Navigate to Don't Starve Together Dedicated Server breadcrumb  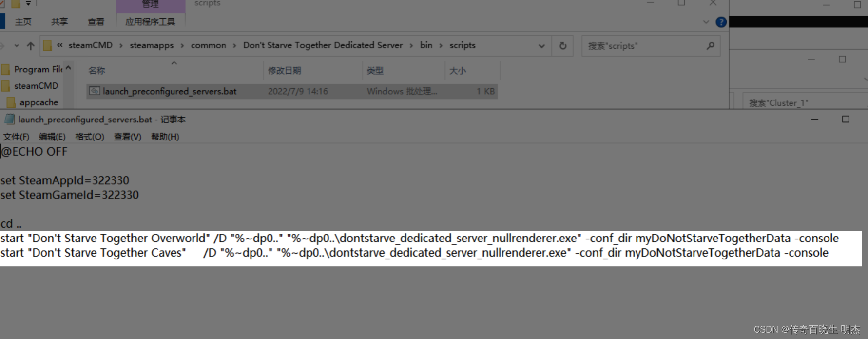click(x=323, y=45)
